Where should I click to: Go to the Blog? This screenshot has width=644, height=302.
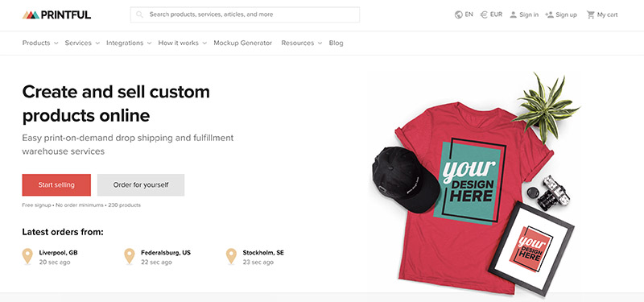(336, 43)
